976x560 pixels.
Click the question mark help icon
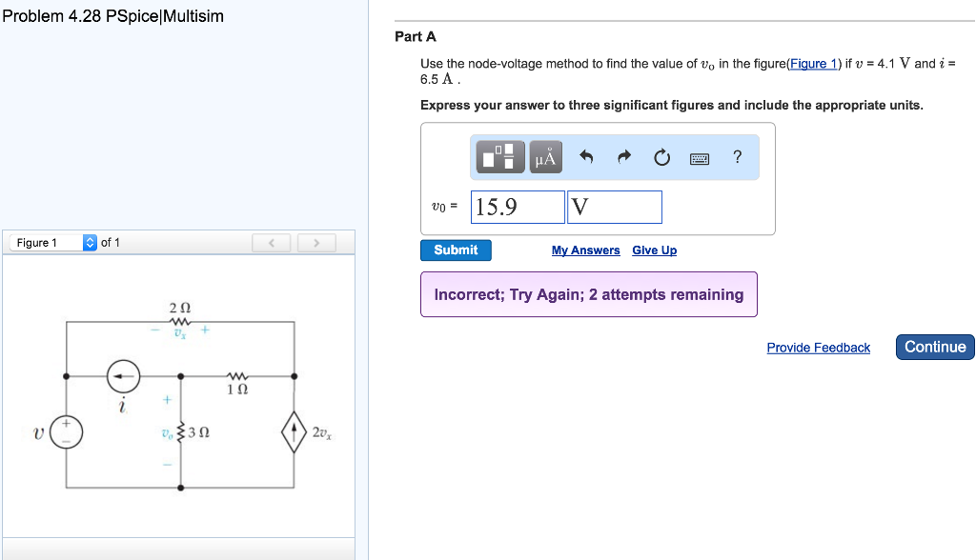(x=735, y=157)
